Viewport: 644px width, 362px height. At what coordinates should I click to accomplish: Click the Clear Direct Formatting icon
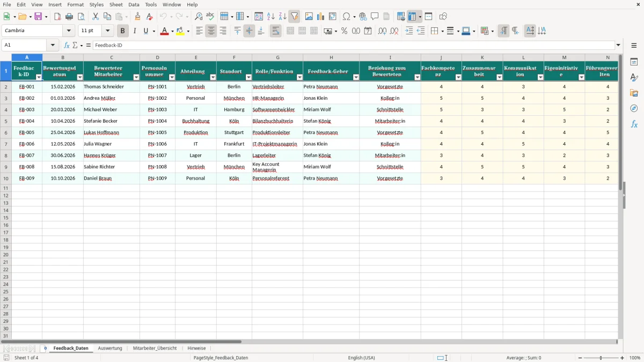point(150,17)
